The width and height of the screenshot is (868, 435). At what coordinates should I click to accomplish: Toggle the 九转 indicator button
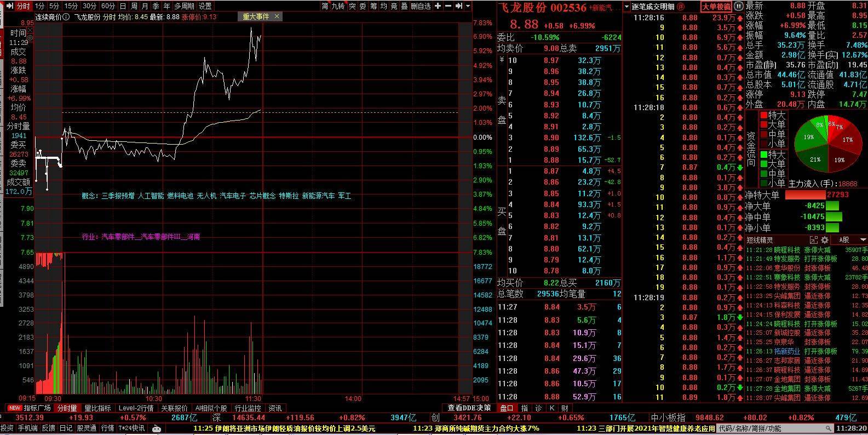[338, 6]
